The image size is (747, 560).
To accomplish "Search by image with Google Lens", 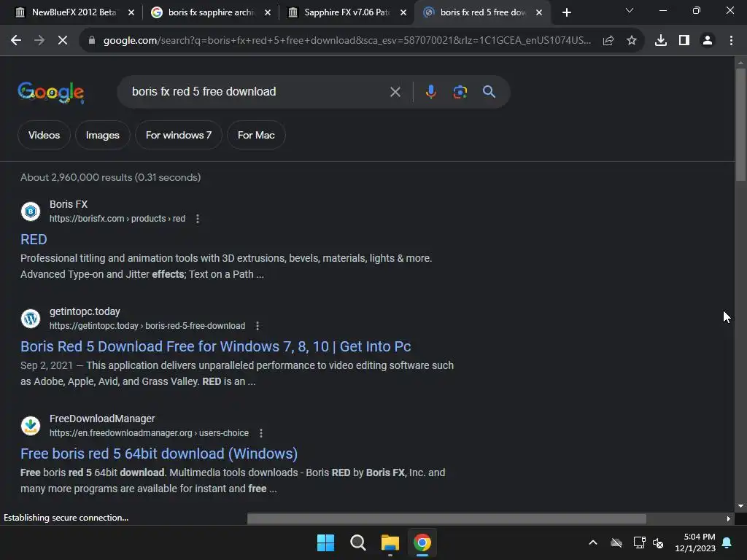I will coord(460,91).
